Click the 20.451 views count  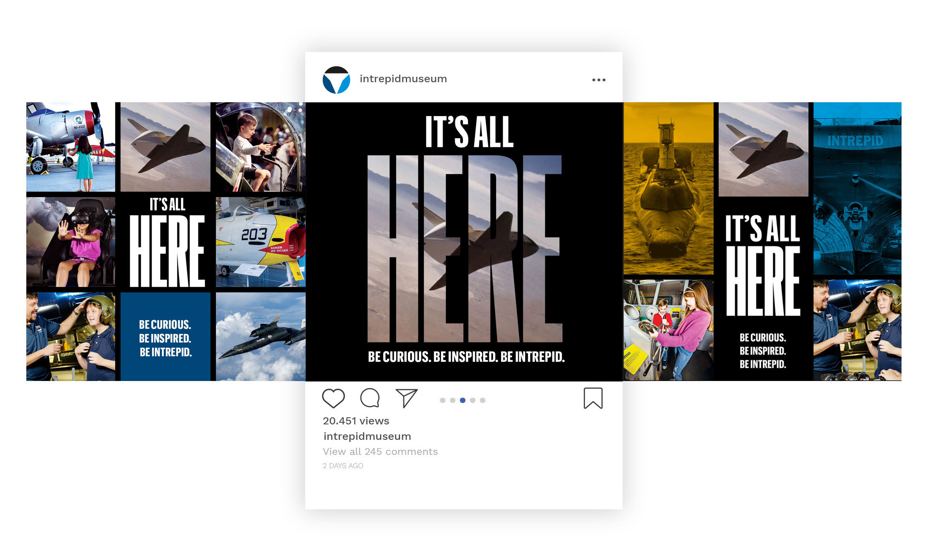click(x=356, y=421)
